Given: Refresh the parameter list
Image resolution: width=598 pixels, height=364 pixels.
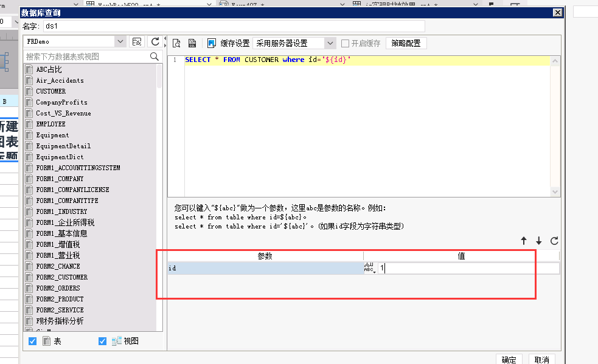Looking at the screenshot, I should [555, 241].
